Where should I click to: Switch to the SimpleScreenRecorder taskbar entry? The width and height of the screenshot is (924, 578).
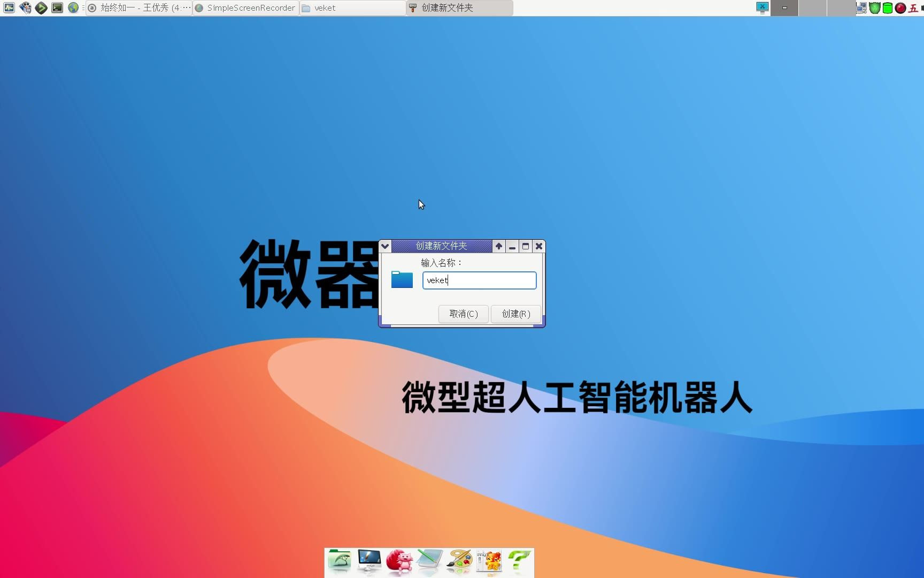tap(245, 7)
